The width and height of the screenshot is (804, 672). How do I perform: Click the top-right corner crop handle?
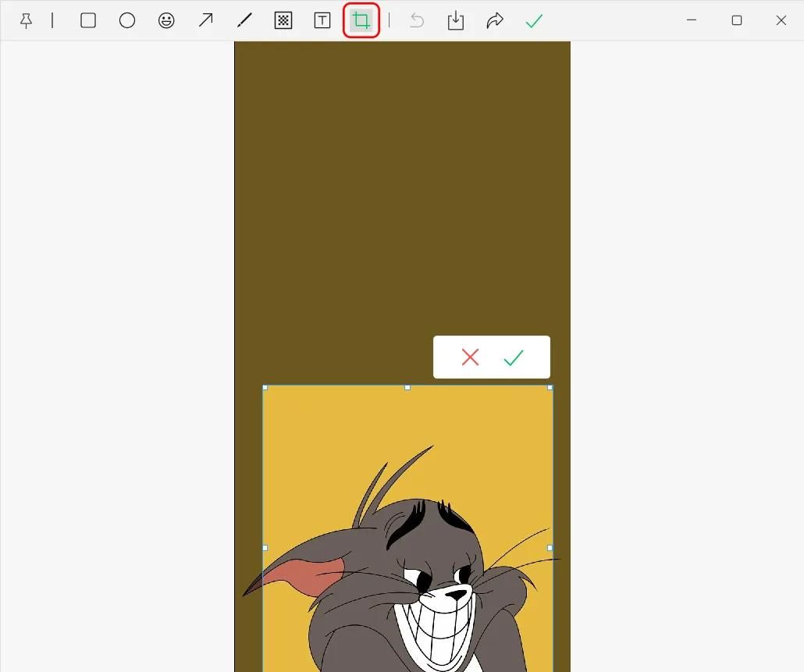tap(550, 387)
